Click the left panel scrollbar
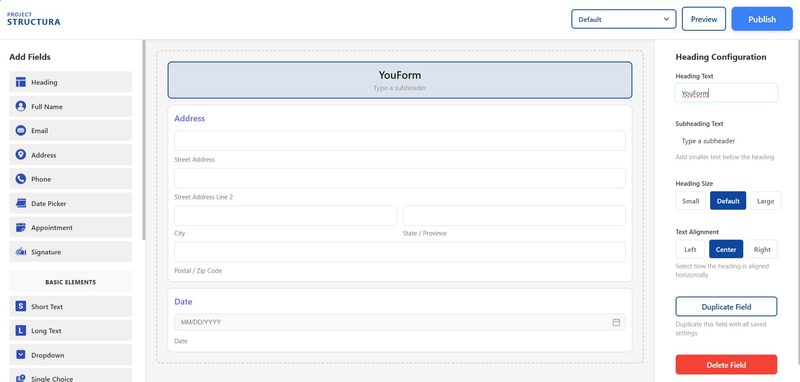The height and width of the screenshot is (382, 800). point(144,140)
